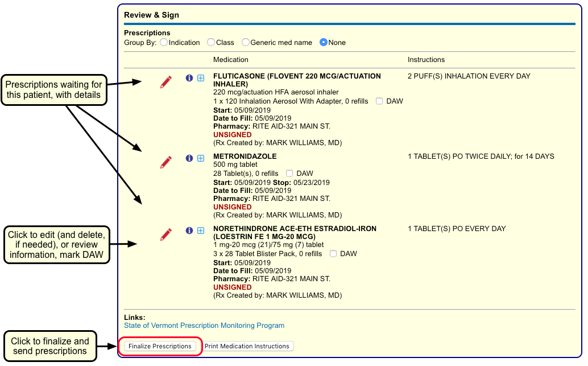Click the UNSIGNED status under Metronidazole
The image size is (588, 366).
(x=233, y=207)
